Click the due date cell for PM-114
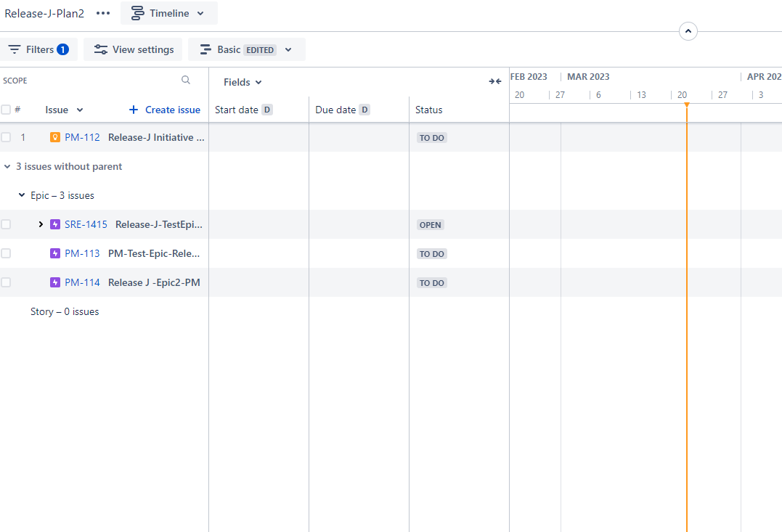 coord(359,282)
